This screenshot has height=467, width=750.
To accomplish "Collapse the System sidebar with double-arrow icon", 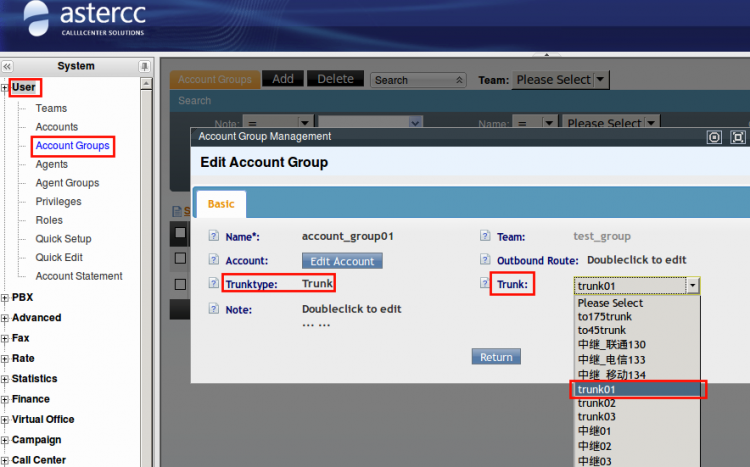I will point(7,66).
